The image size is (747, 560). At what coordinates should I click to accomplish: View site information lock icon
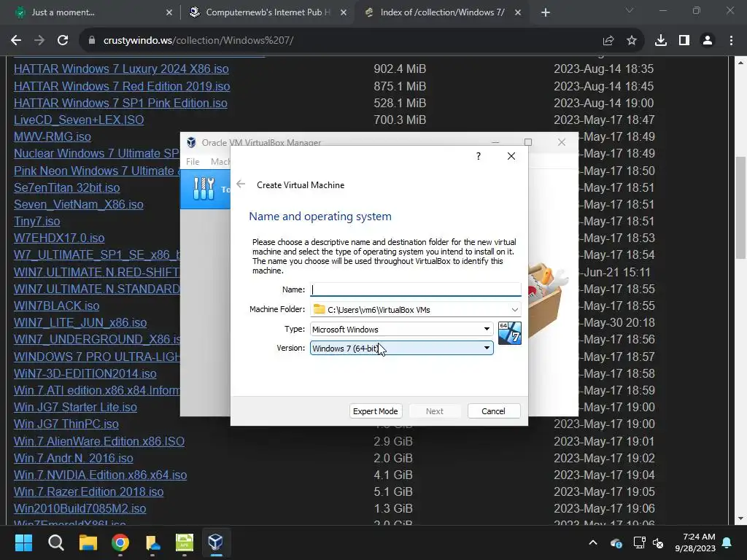coord(92,41)
